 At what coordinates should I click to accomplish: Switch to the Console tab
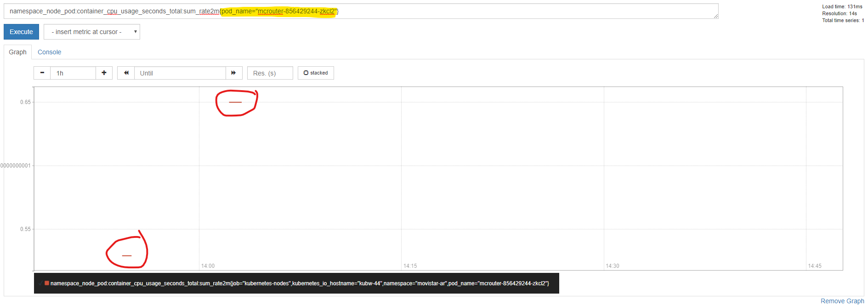point(49,52)
